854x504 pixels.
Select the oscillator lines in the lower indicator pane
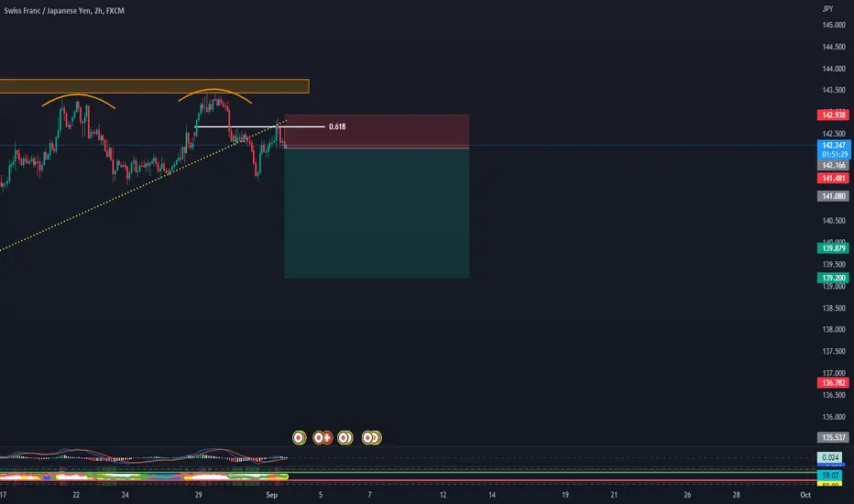(144, 456)
